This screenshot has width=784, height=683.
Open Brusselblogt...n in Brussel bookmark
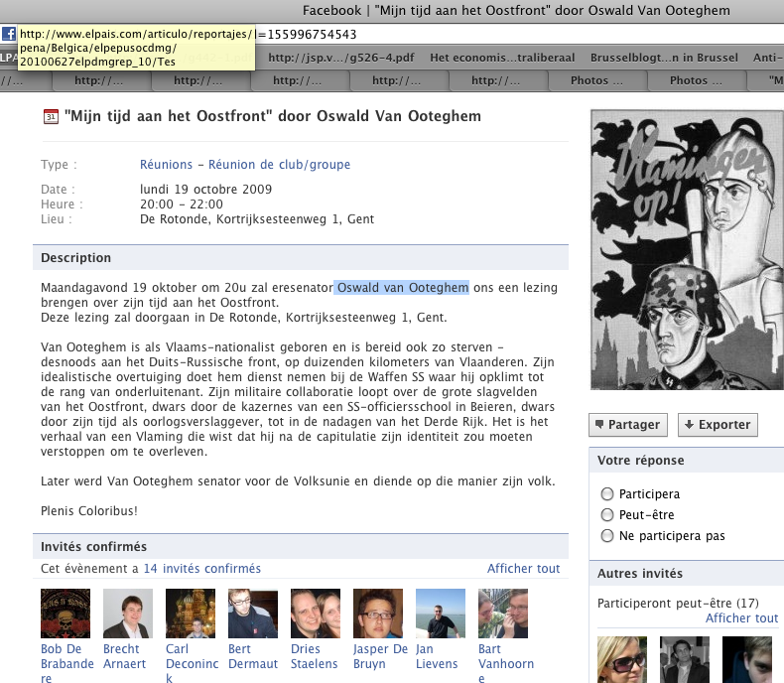pyautogui.click(x=664, y=58)
